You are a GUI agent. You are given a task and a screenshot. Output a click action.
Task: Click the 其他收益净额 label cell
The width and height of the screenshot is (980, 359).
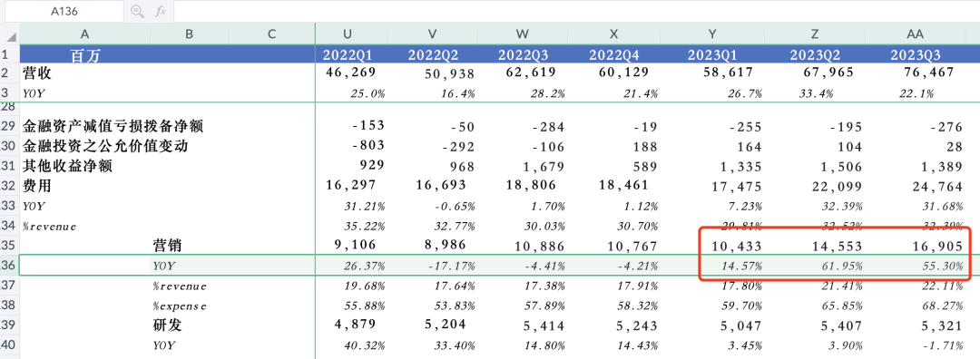(x=85, y=167)
